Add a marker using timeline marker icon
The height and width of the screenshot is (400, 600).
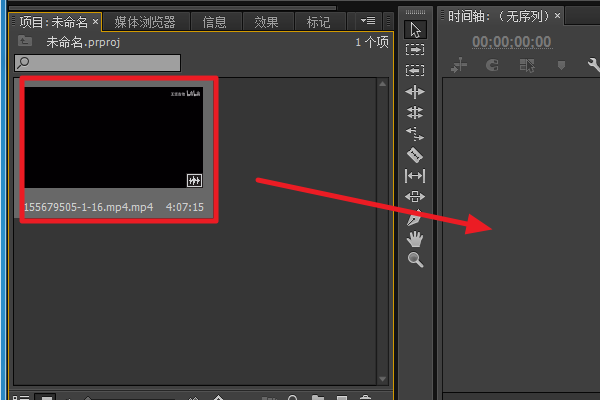click(x=561, y=65)
